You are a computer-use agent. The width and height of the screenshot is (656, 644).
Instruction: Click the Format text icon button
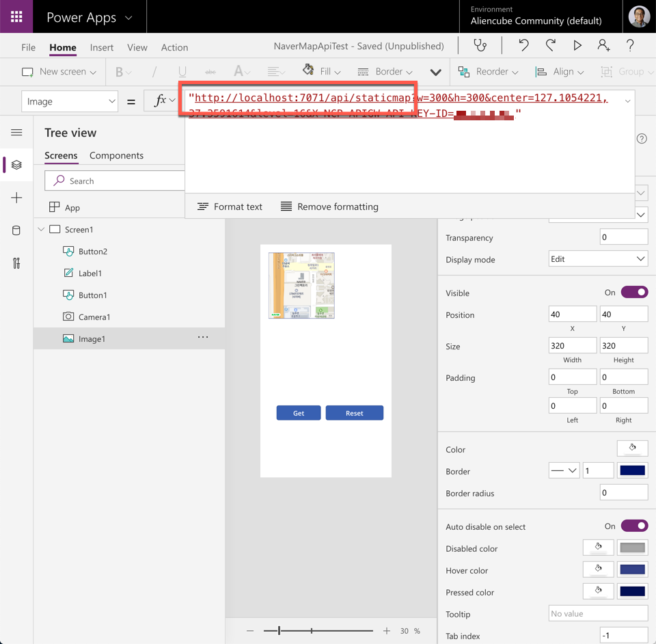point(230,206)
